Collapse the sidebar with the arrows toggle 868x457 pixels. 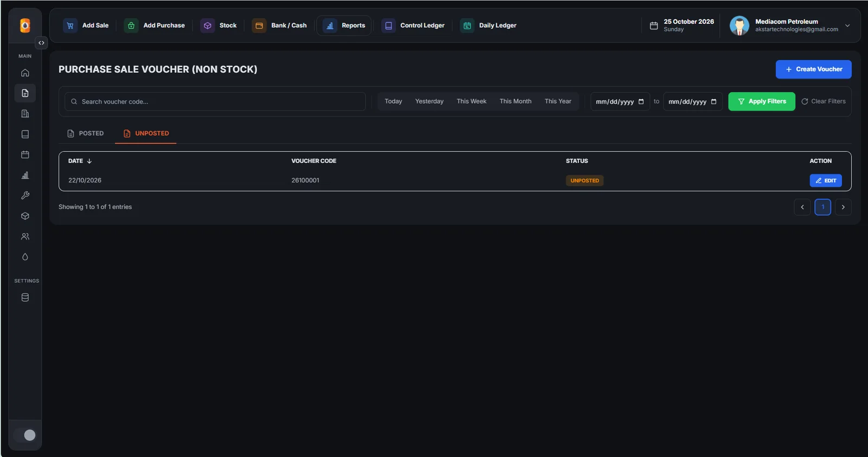coord(41,43)
